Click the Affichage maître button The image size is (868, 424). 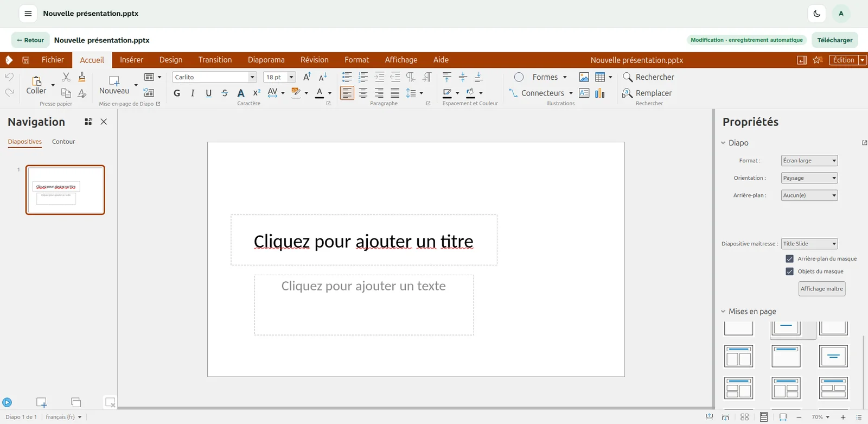tap(822, 289)
